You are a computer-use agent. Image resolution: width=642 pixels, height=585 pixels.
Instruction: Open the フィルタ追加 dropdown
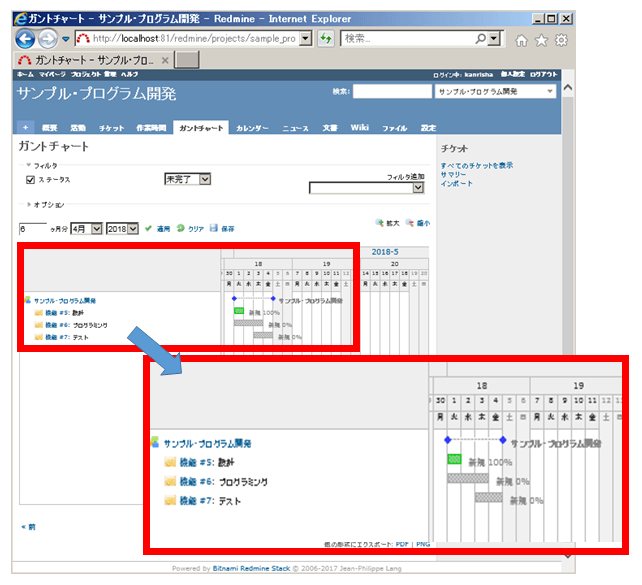[x=366, y=187]
